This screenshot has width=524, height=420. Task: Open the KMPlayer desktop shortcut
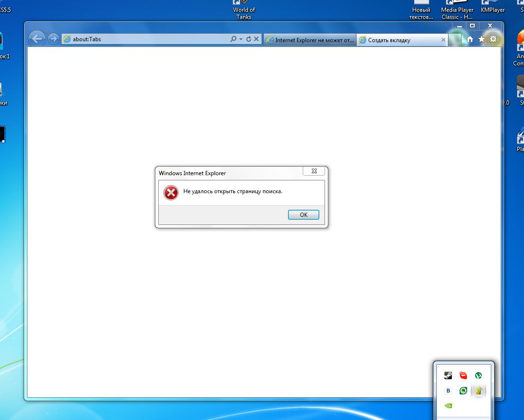coord(493,8)
